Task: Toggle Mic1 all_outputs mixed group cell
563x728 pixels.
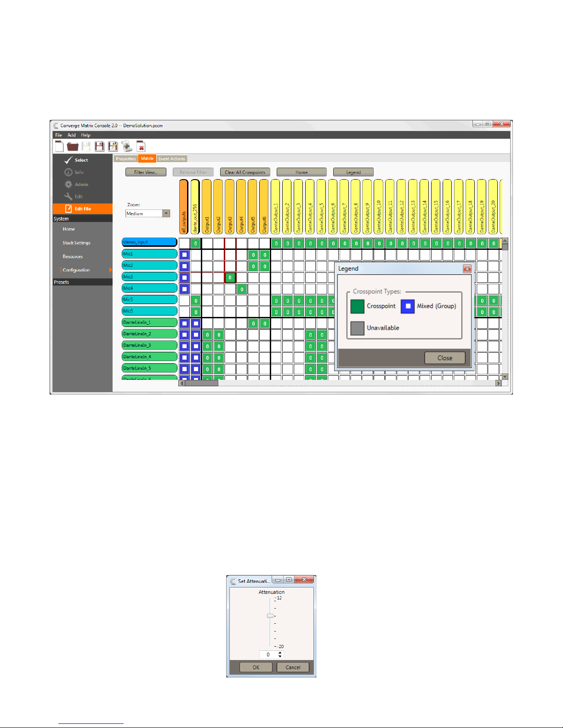Action: 184,254
